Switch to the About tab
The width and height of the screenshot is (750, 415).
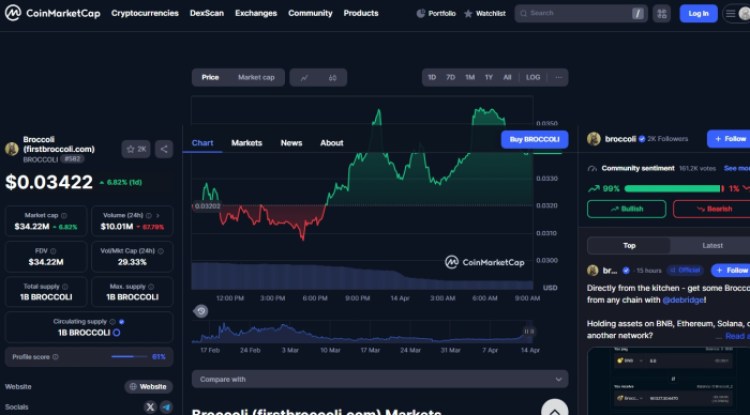(x=332, y=143)
